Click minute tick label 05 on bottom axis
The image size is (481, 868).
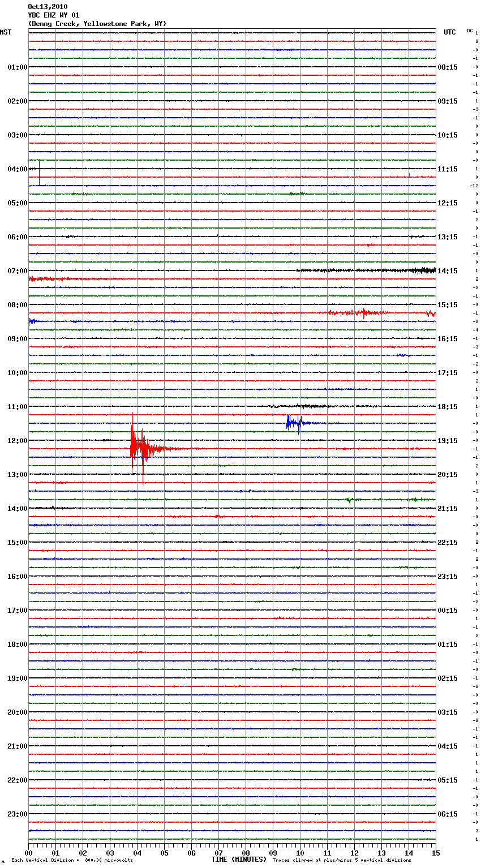(164, 853)
